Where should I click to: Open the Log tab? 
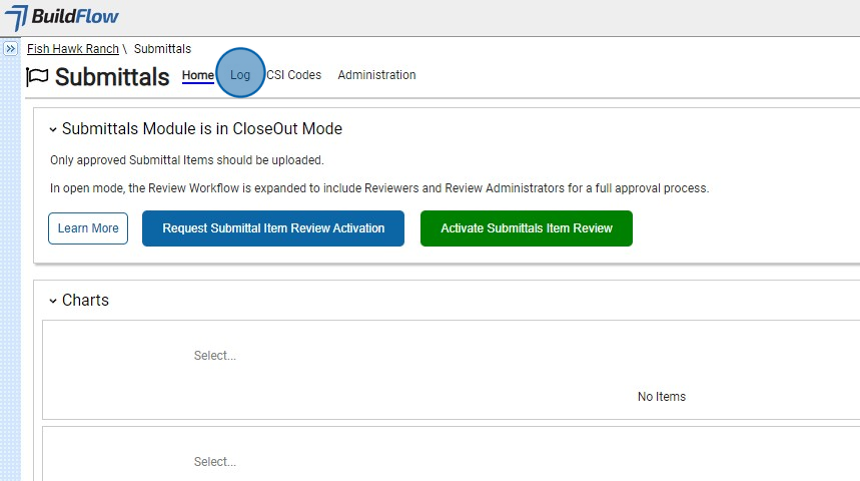click(240, 75)
